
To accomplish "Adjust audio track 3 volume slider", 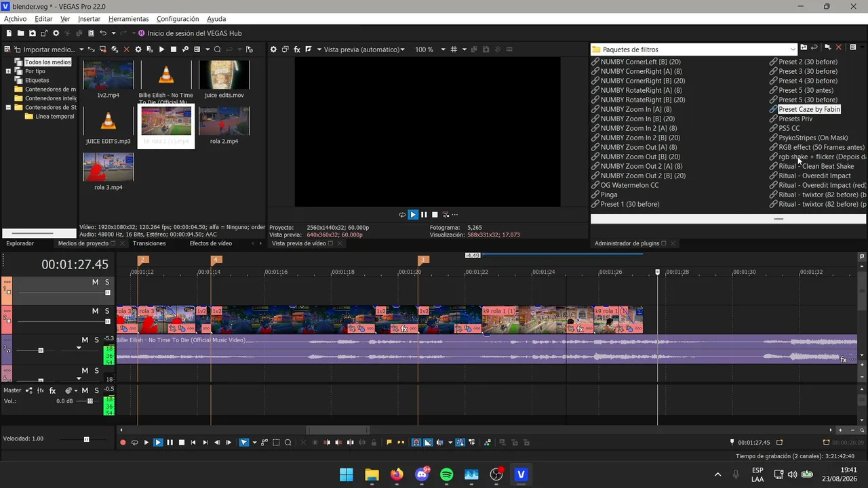I will point(41,350).
